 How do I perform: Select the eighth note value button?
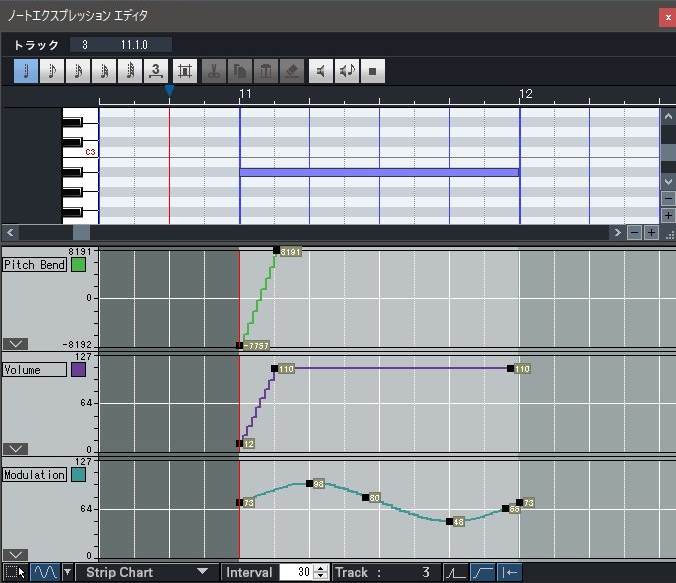pyautogui.click(x=51, y=71)
